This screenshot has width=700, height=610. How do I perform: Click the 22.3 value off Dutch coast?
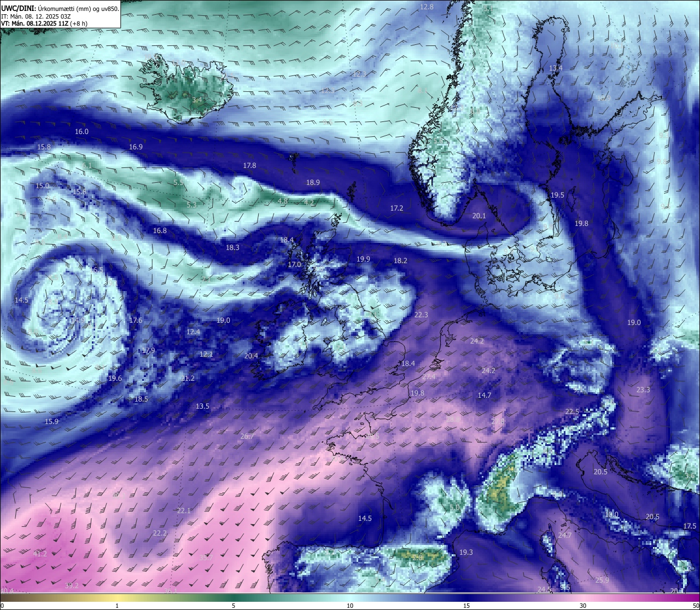[421, 315]
